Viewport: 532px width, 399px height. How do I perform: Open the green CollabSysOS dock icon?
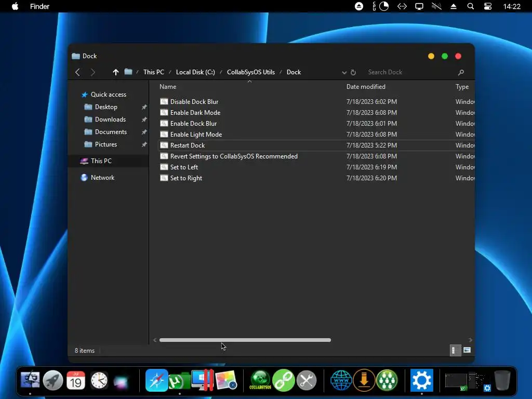click(260, 380)
